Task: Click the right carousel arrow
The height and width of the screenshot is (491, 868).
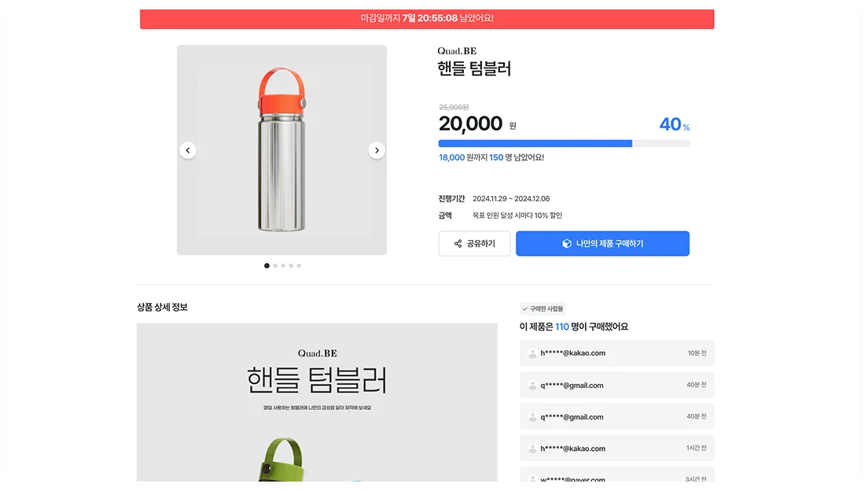Action: coord(377,150)
